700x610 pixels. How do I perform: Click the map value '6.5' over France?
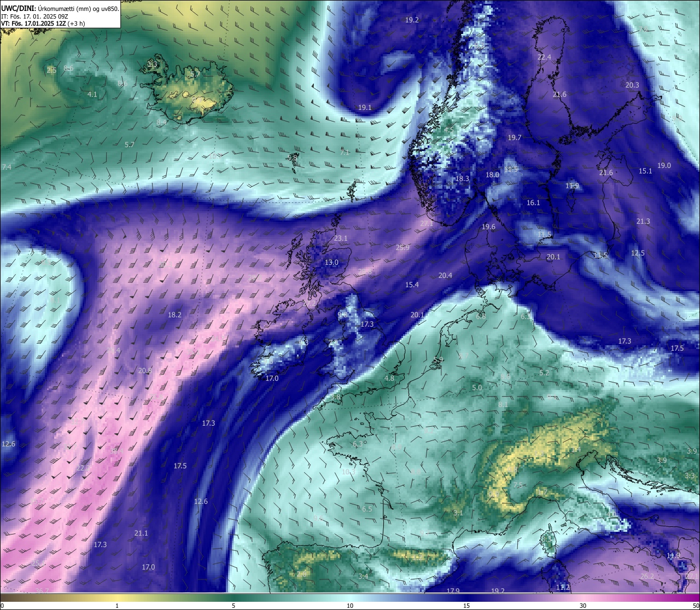click(367, 509)
